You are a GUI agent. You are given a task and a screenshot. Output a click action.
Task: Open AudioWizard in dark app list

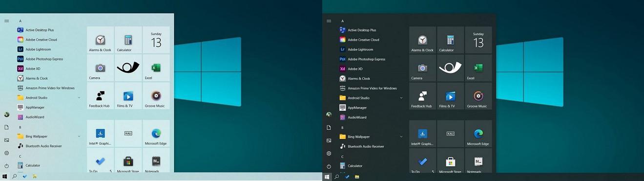371,117
